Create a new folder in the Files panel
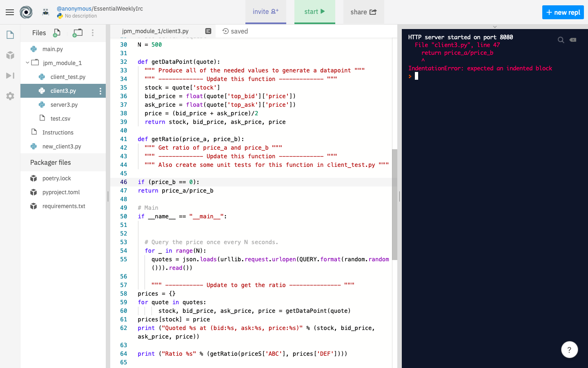588x368 pixels. 77,33
